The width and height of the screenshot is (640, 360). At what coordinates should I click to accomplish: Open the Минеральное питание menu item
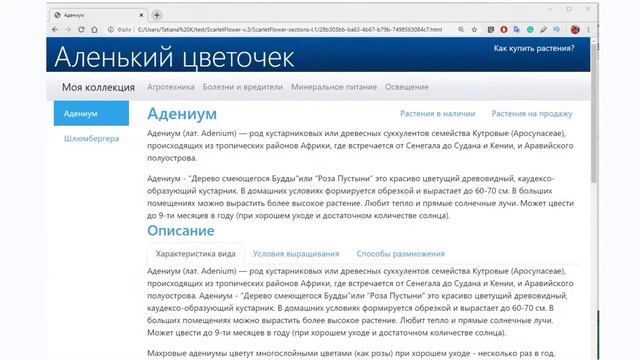(x=334, y=87)
